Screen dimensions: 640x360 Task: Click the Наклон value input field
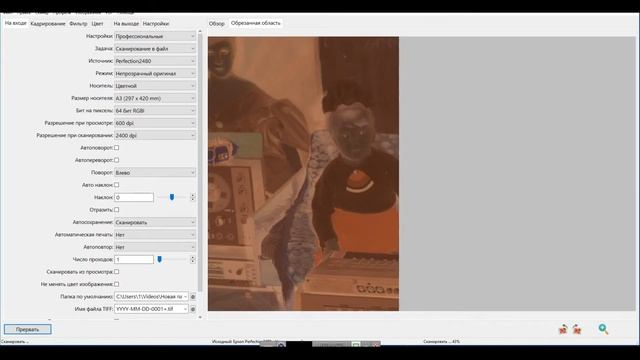coord(134,198)
